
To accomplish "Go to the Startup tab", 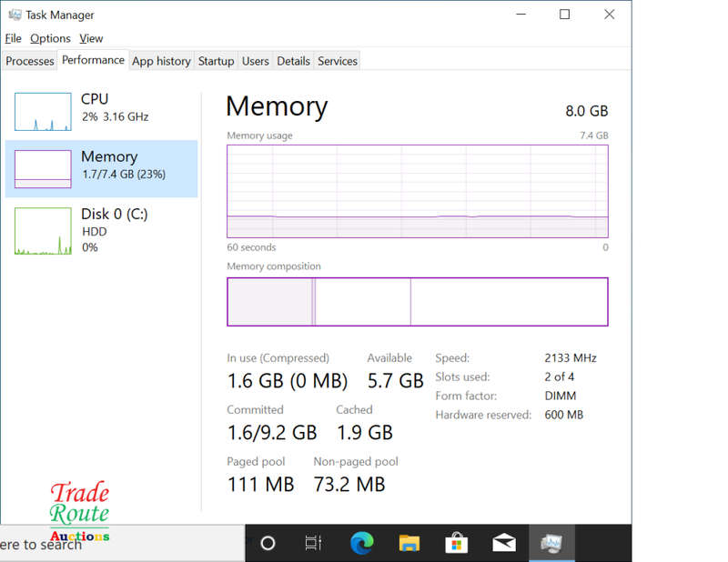I will pyautogui.click(x=216, y=61).
